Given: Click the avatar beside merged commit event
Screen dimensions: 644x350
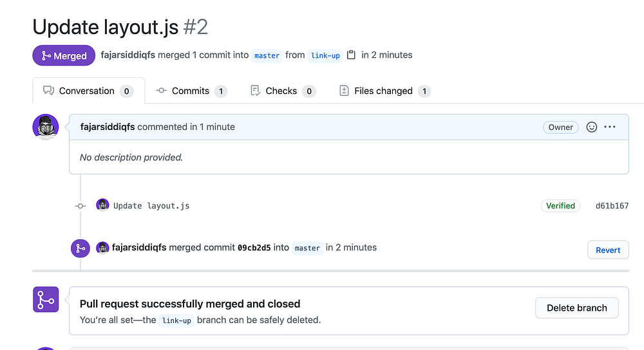Looking at the screenshot, I should 102,248.
